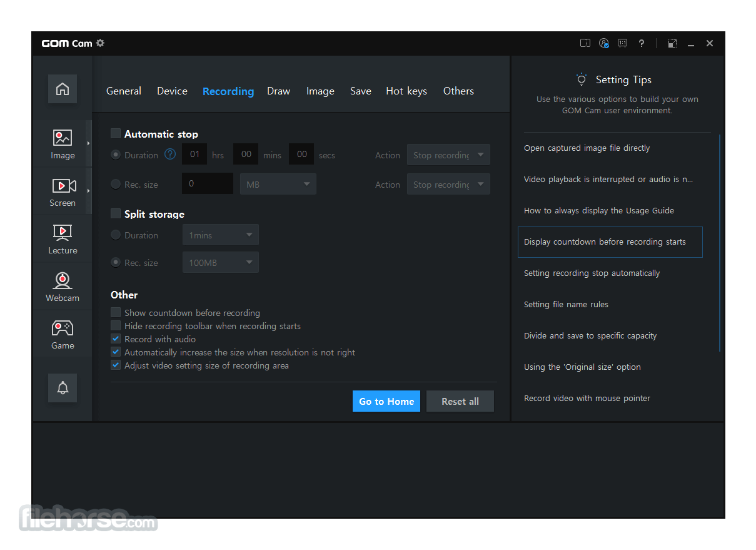Open tip: Divide and save to specific capacity
Image resolution: width=756 pixels, height=550 pixels.
(x=590, y=336)
